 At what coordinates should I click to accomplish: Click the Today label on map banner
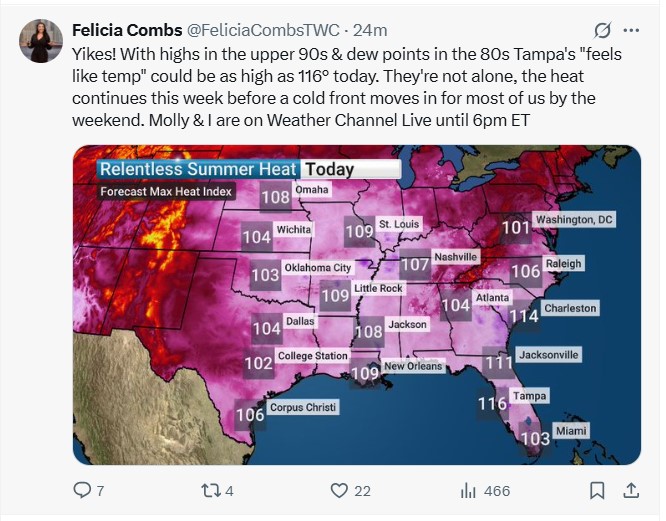coord(330,169)
